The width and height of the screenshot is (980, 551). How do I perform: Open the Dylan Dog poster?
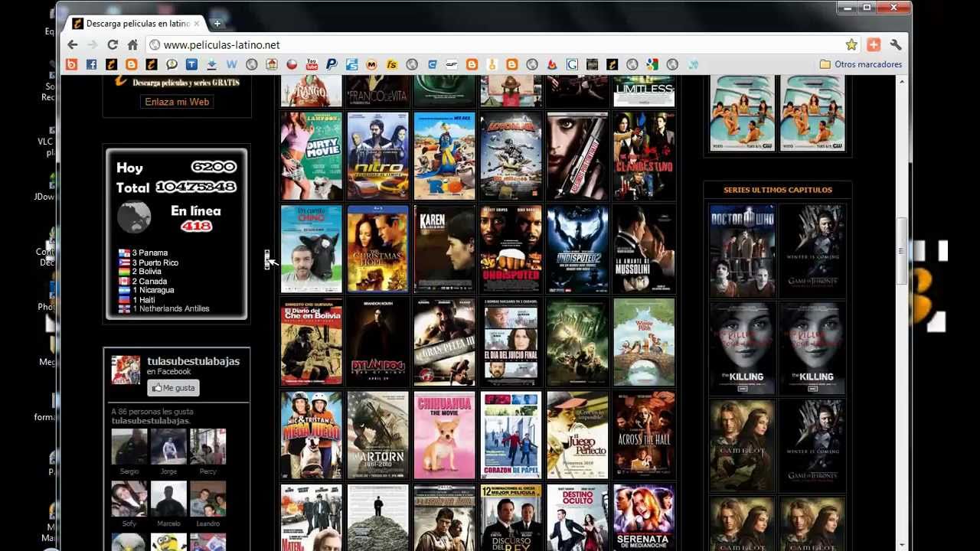click(377, 342)
